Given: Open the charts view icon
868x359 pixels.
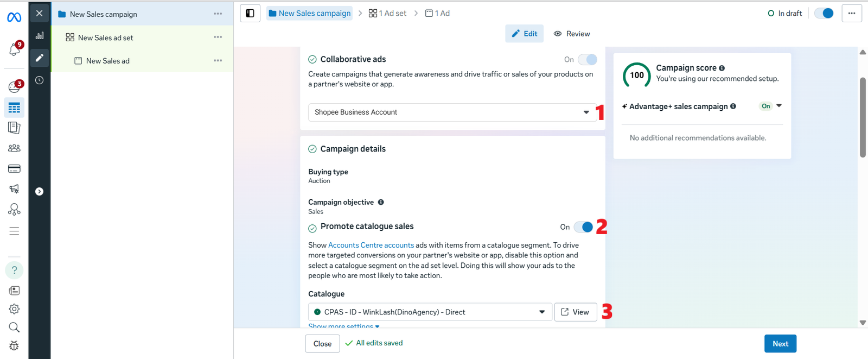Looking at the screenshot, I should coord(40,35).
